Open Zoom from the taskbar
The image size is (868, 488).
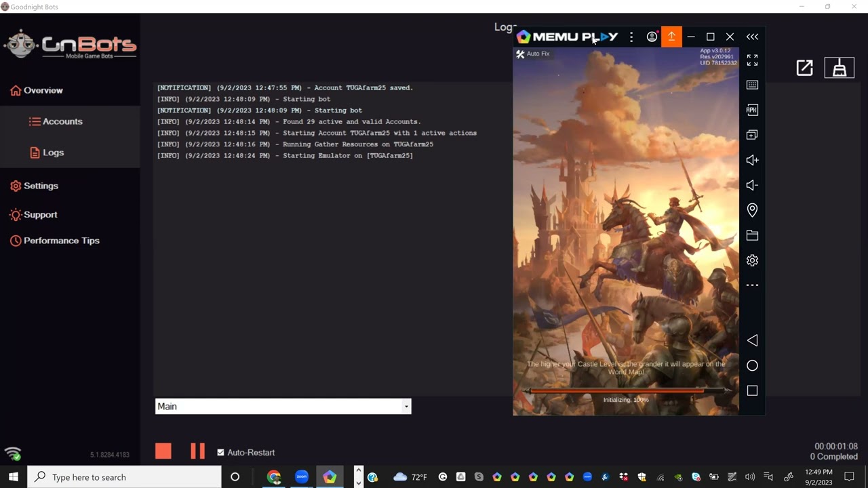click(x=302, y=477)
